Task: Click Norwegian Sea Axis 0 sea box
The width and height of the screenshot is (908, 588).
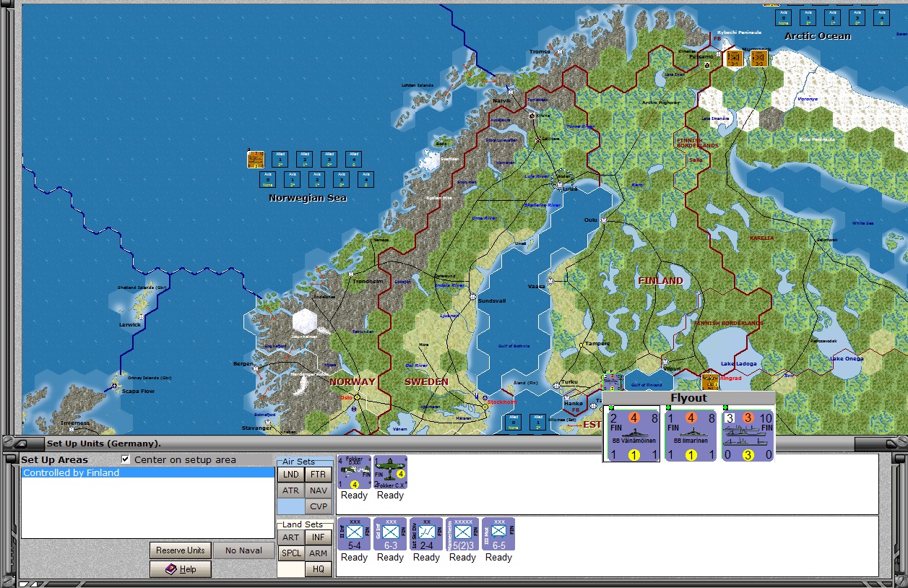Action: (268, 180)
